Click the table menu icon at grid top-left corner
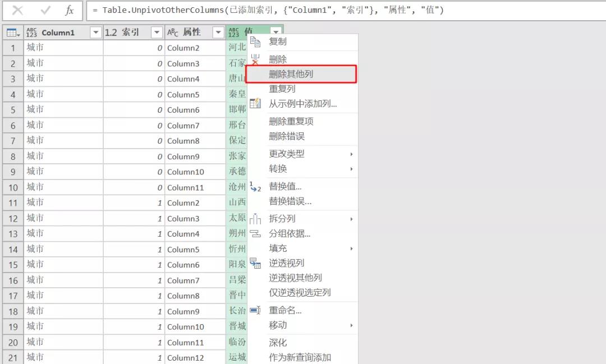 point(12,32)
